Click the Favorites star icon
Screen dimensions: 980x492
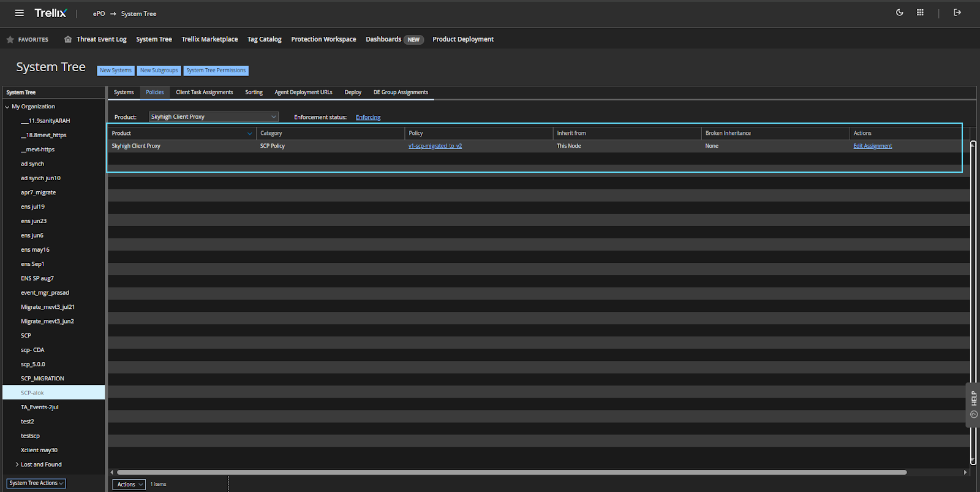tap(10, 40)
